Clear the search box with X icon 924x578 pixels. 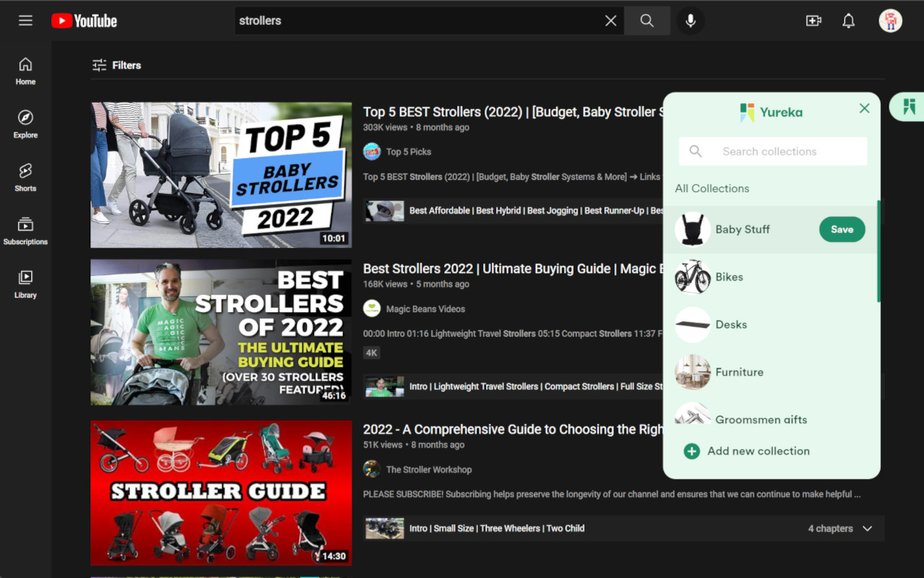click(611, 21)
